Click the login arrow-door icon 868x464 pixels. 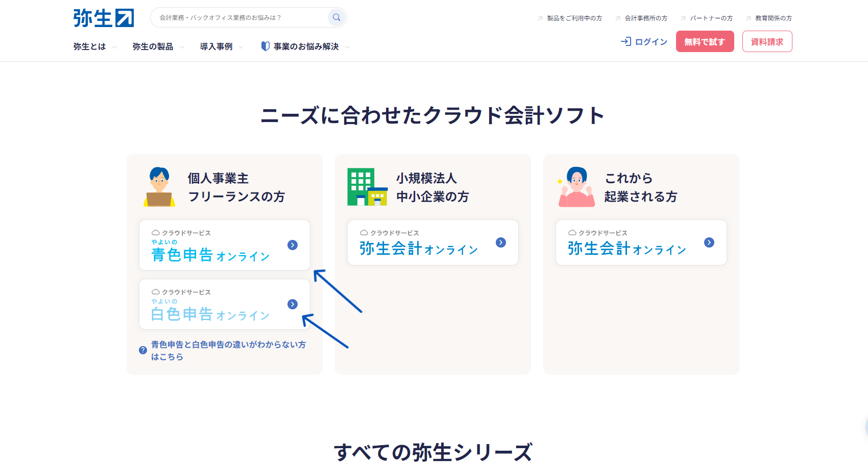pyautogui.click(x=626, y=41)
